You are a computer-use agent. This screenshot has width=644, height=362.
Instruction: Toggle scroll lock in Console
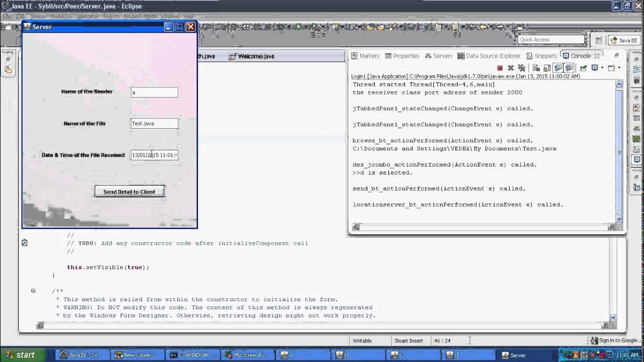(547, 68)
